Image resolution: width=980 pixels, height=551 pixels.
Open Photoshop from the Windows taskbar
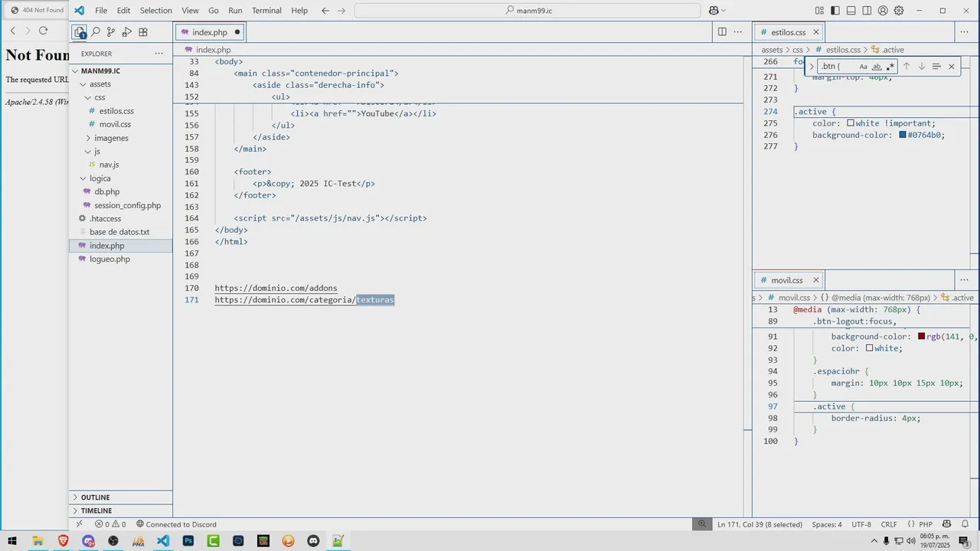click(188, 541)
